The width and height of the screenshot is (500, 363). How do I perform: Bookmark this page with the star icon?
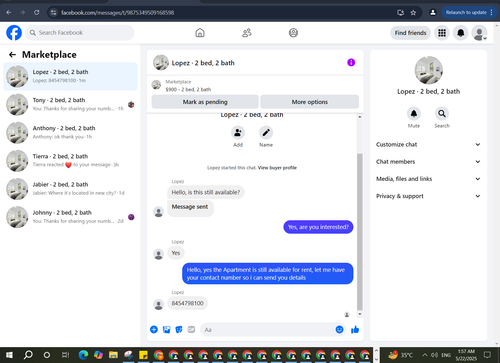pyautogui.click(x=413, y=13)
